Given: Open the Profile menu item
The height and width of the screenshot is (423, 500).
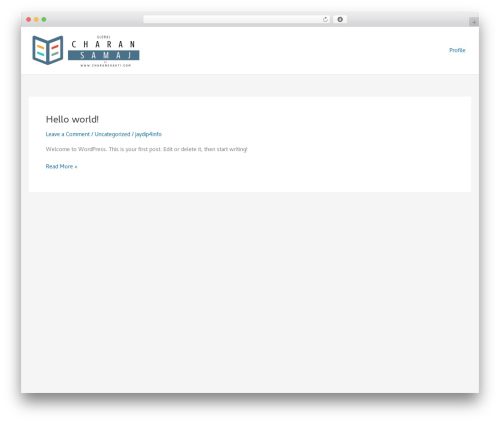Looking at the screenshot, I should 457,50.
